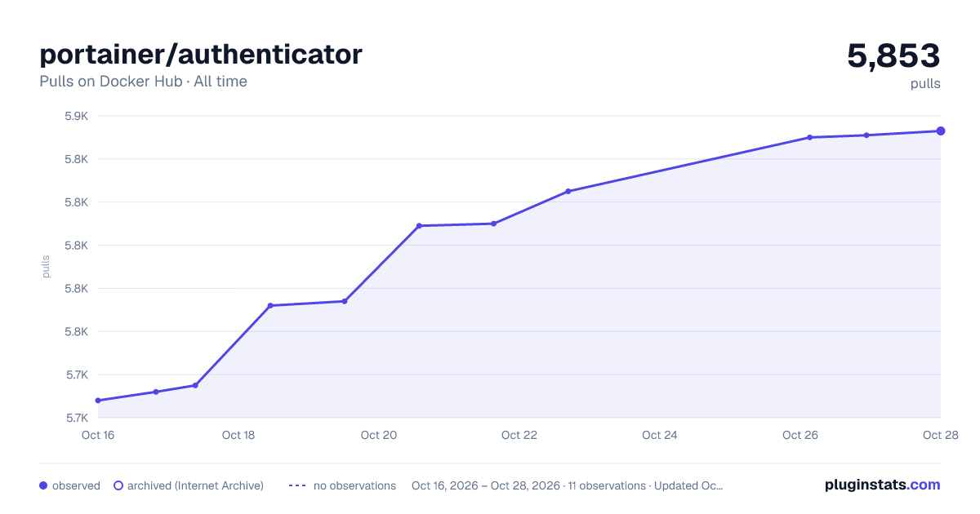
Task: Click the "5.9K" y-axis label
Action: tap(76, 116)
